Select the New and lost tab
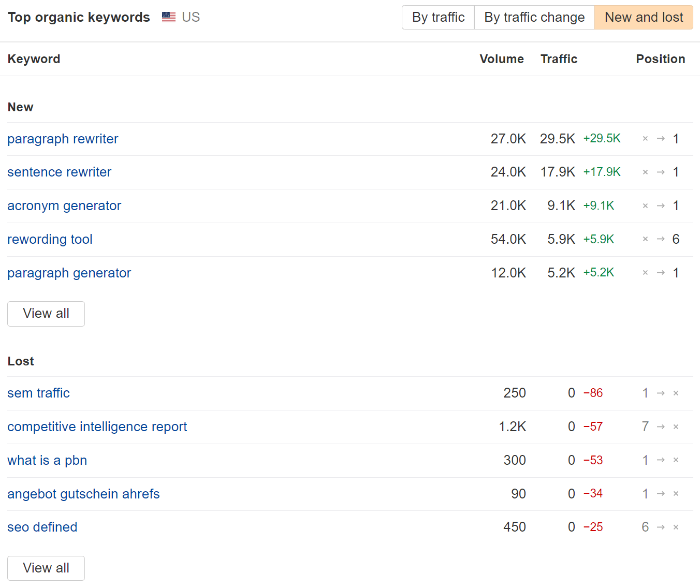Screen dimensions: 700x588 [643, 17]
